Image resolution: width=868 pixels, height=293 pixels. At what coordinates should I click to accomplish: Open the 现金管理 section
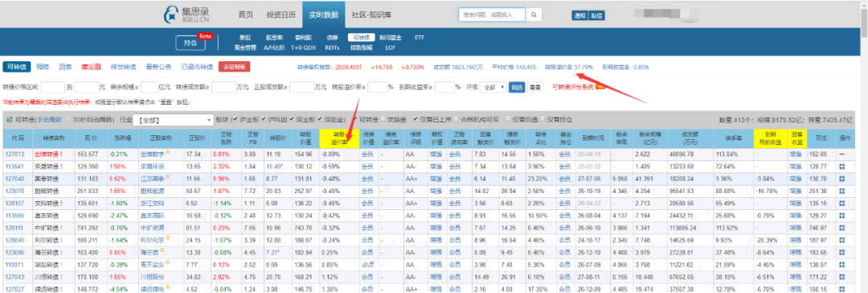pyautogui.click(x=245, y=47)
